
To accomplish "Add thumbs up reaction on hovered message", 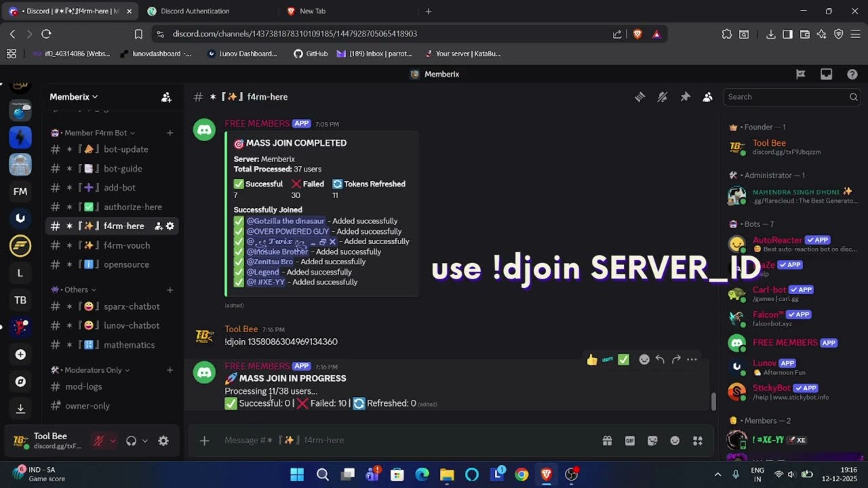I will click(x=592, y=360).
